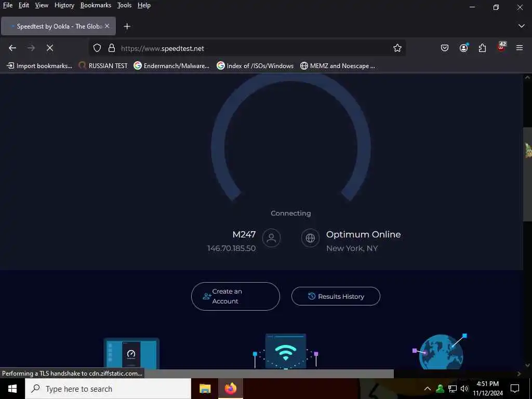
Task: Click scrollbar up arrow
Action: point(527,77)
